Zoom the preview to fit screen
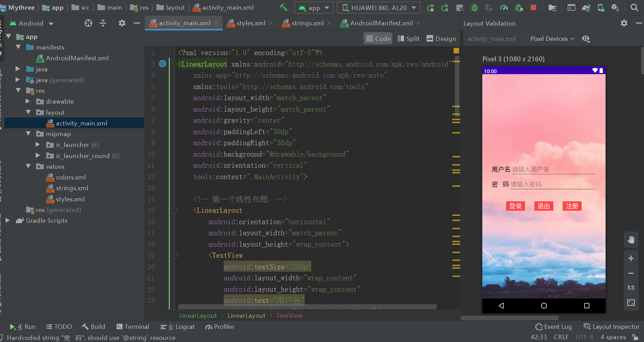644x342 pixels. click(x=631, y=302)
